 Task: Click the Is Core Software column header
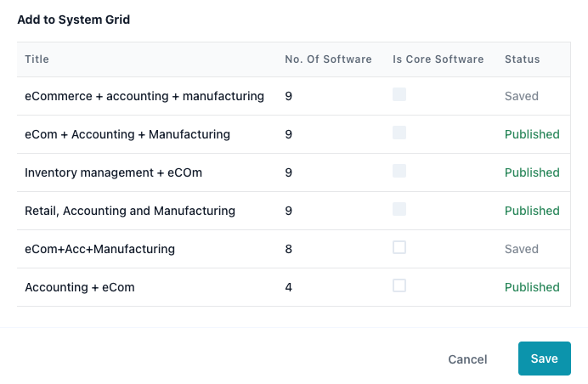(438, 59)
